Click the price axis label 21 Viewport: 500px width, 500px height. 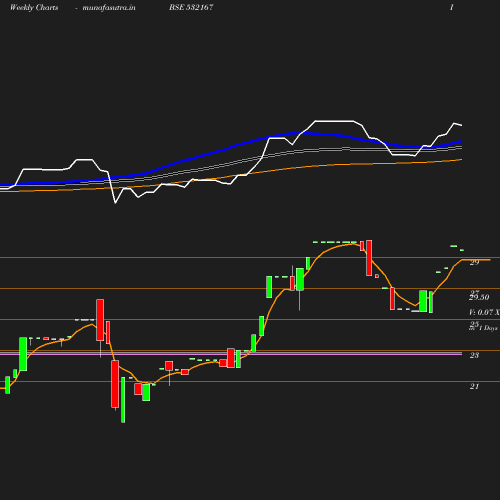tap(474, 386)
